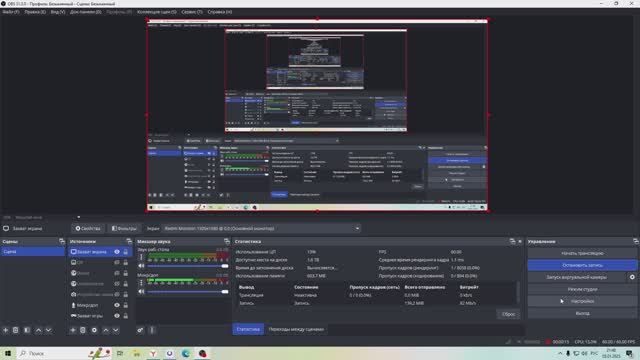Mute the Микрофон speaker icon in mixer
The height and width of the screenshot is (360, 640).
pos(141,291)
